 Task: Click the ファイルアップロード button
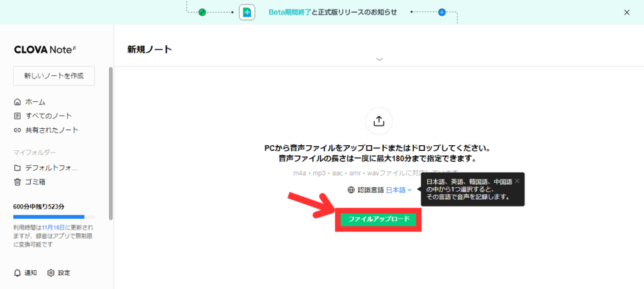378,219
